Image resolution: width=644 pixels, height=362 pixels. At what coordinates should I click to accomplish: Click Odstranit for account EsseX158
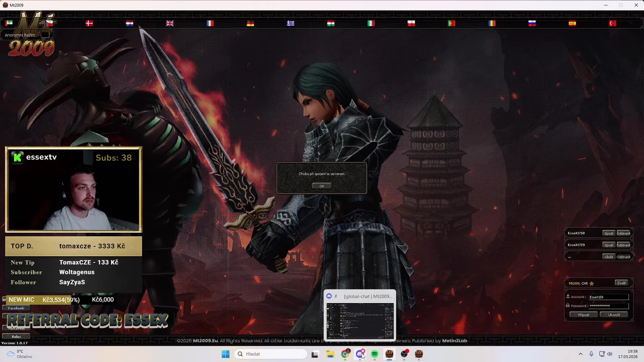[623, 233]
